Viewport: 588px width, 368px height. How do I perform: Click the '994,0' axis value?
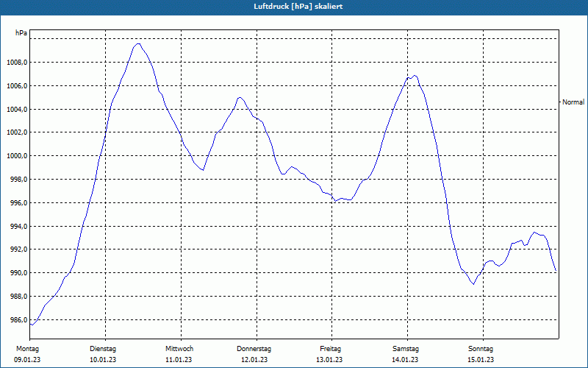(x=18, y=227)
